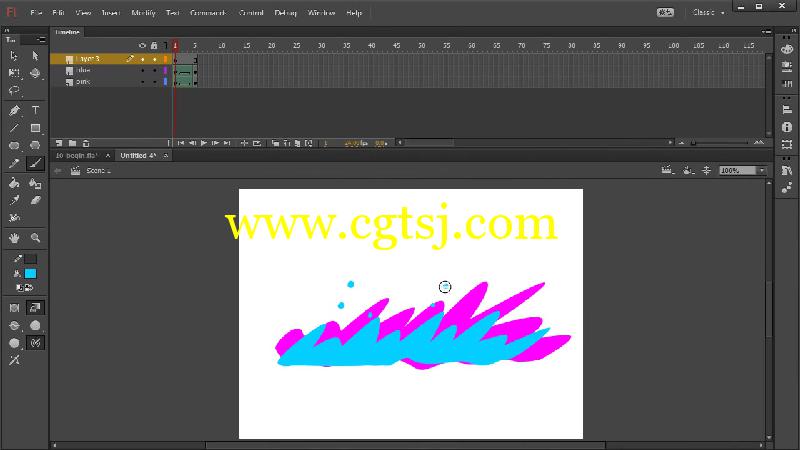
Task: Open the Align panel icon in the right dock
Action: pyautogui.click(x=787, y=110)
